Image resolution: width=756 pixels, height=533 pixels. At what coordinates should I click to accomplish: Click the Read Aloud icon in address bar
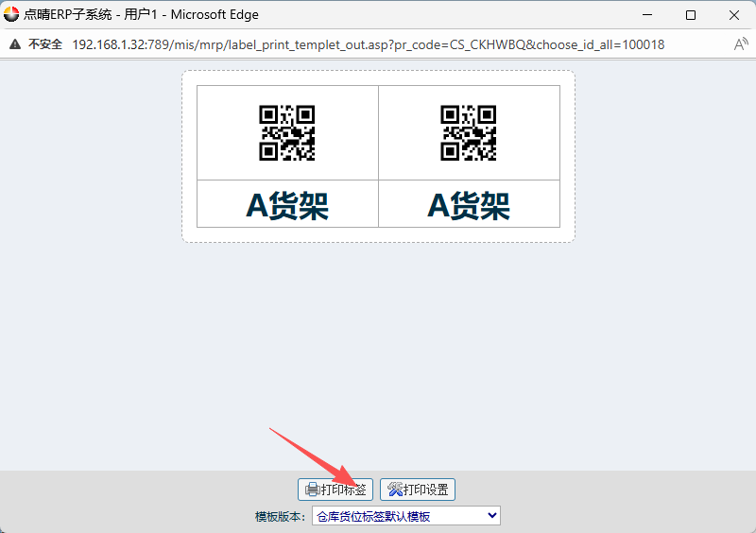[741, 44]
